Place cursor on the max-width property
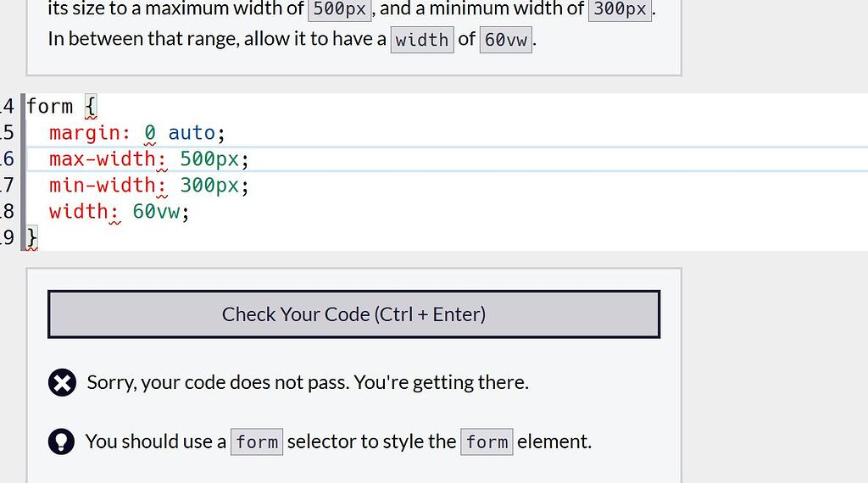The height and width of the screenshot is (483, 868). (102, 159)
